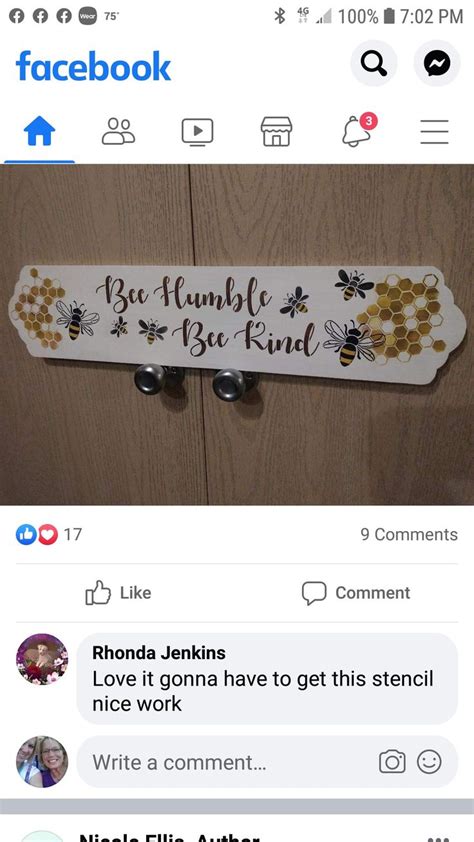Open Facebook search magnifier icon
The width and height of the screenshot is (474, 842).
(x=374, y=64)
